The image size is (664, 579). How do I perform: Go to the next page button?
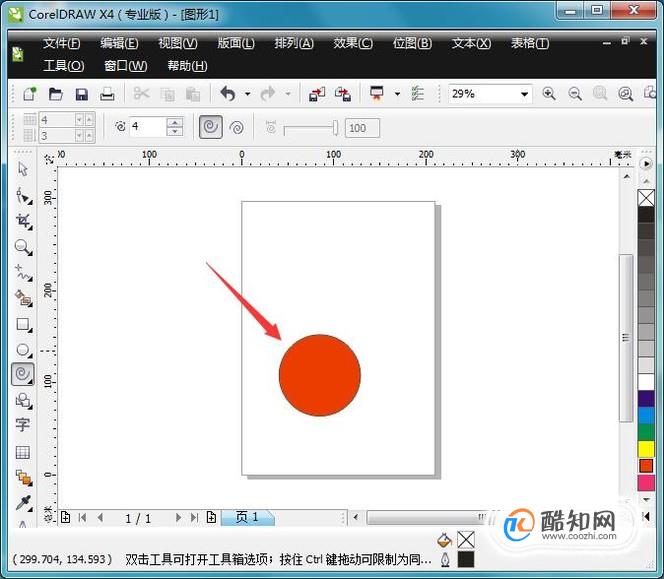click(178, 518)
